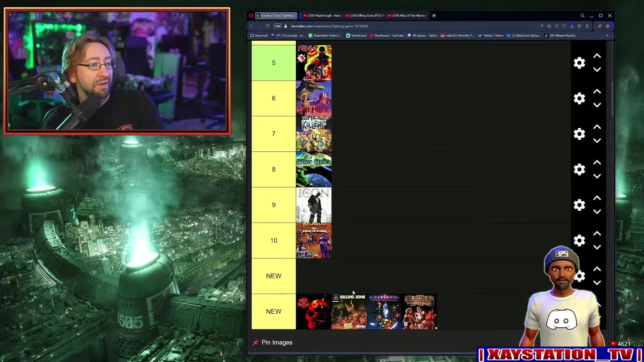Move first NEW row up
644x362 pixels.
click(x=597, y=269)
